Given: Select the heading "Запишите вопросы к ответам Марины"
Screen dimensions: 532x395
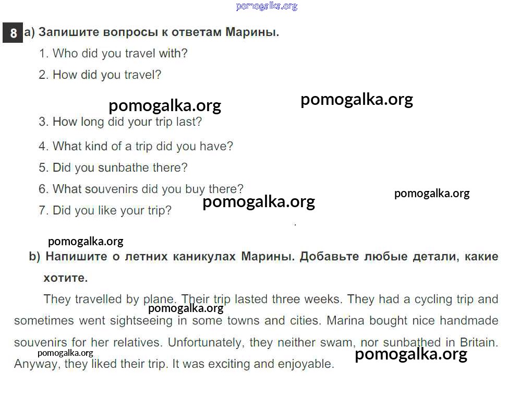Looking at the screenshot, I should click(159, 32).
